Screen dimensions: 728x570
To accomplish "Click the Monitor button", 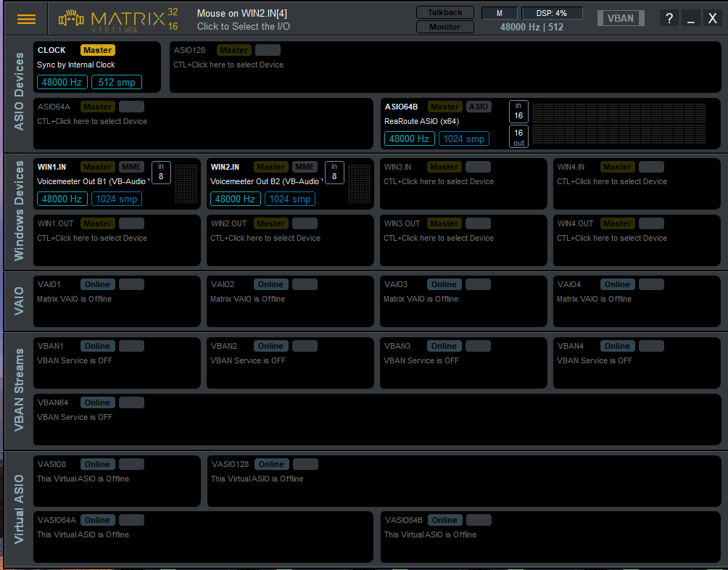I will (x=444, y=27).
